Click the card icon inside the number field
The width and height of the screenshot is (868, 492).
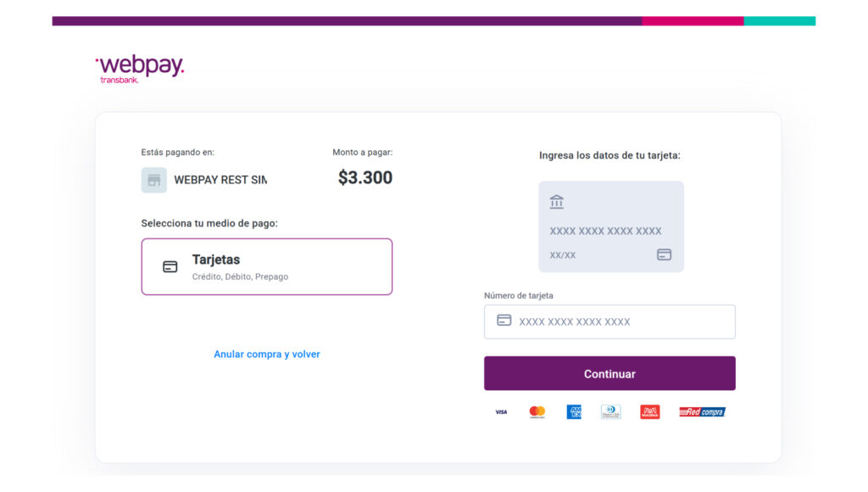pos(504,321)
